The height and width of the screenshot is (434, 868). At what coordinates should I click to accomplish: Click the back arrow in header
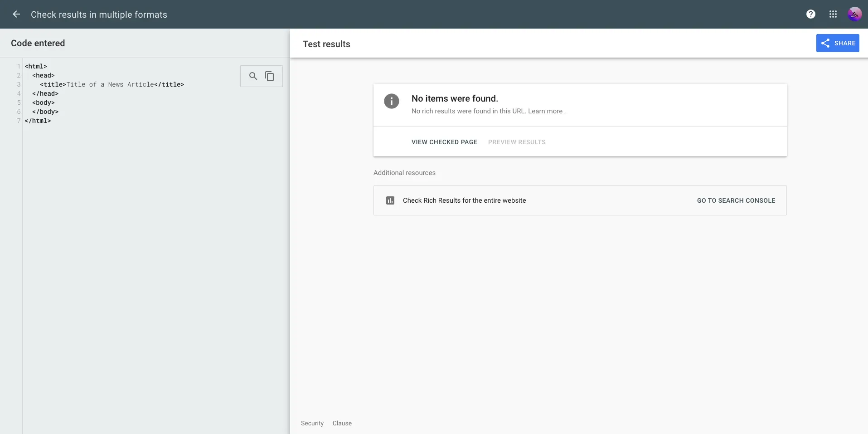[16, 15]
